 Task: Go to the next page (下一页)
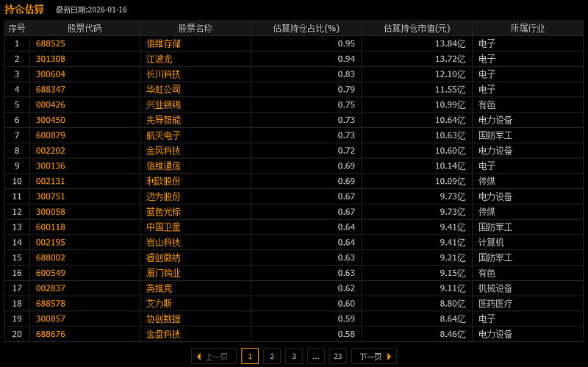(x=374, y=356)
